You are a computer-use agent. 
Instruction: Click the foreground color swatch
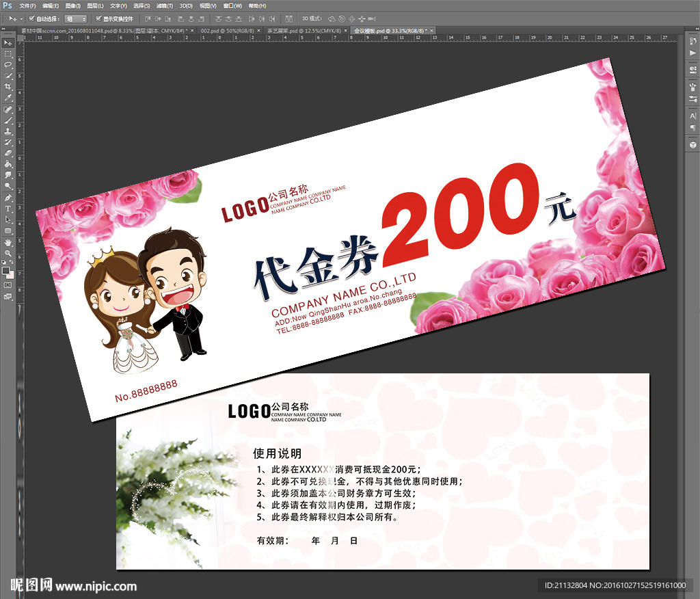5,269
